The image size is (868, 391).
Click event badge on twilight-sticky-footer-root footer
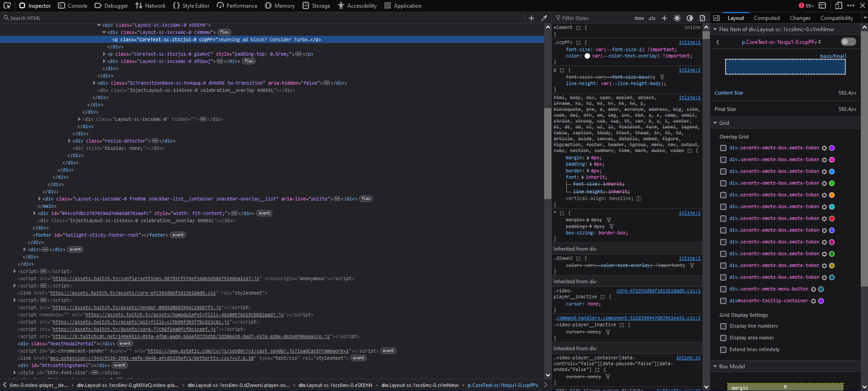coord(178,235)
